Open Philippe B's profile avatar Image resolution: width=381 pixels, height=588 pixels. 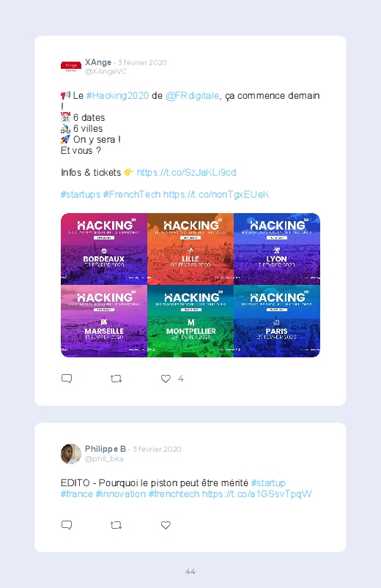pyautogui.click(x=71, y=454)
